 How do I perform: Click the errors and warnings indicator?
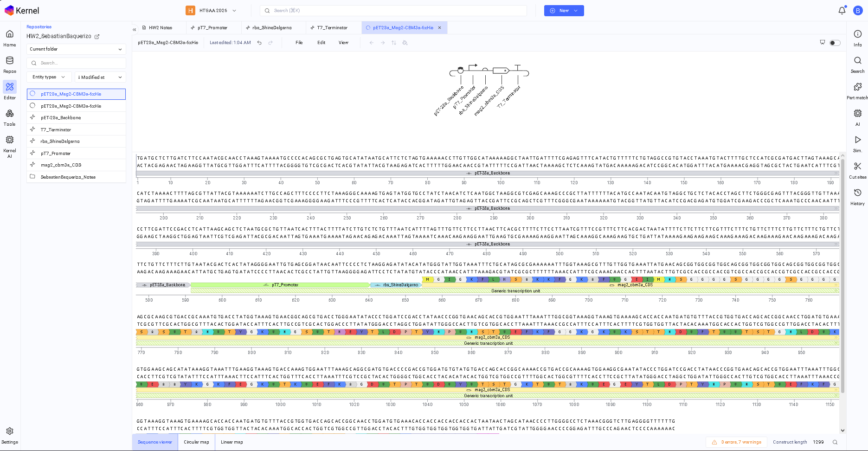pyautogui.click(x=737, y=442)
